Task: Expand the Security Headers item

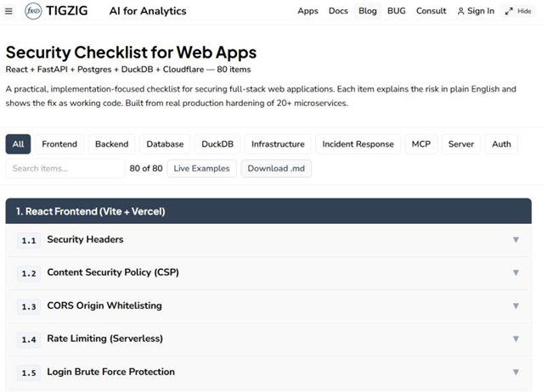Action: click(515, 240)
